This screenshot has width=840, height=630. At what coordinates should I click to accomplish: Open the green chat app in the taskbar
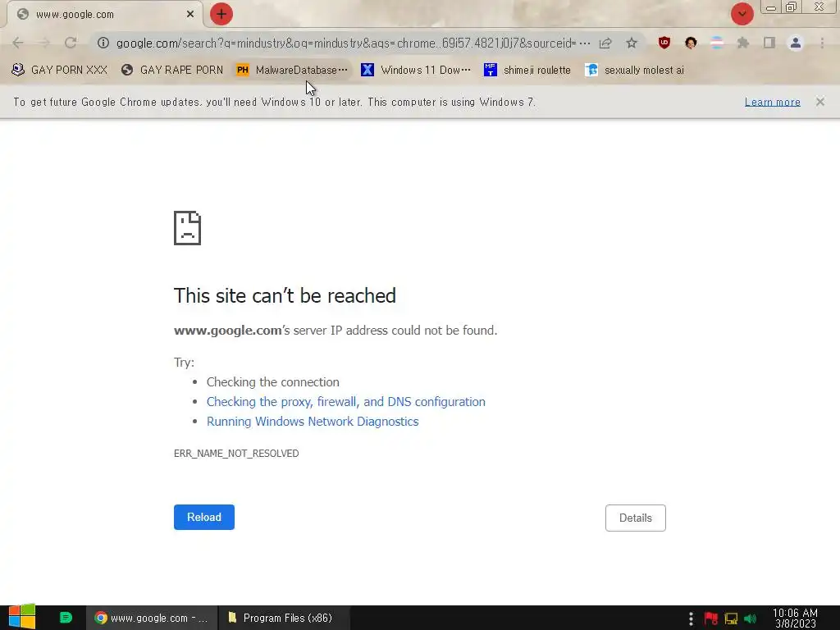tap(66, 618)
